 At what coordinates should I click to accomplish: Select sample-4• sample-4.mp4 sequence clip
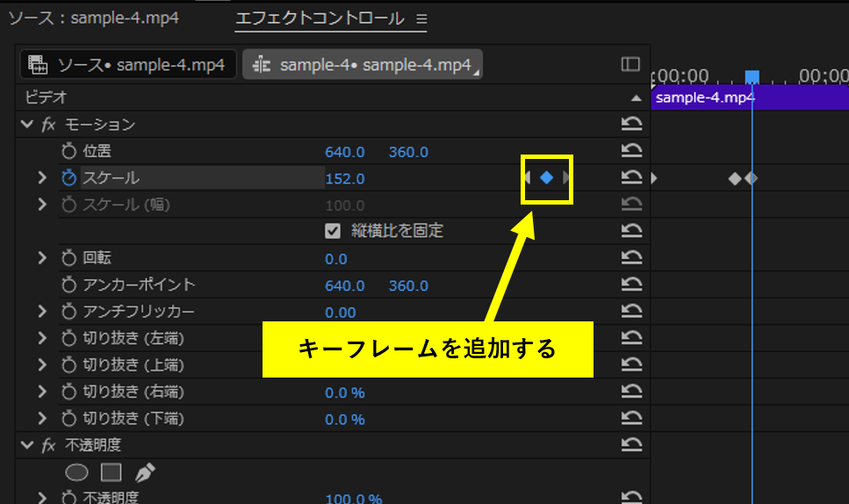click(363, 64)
